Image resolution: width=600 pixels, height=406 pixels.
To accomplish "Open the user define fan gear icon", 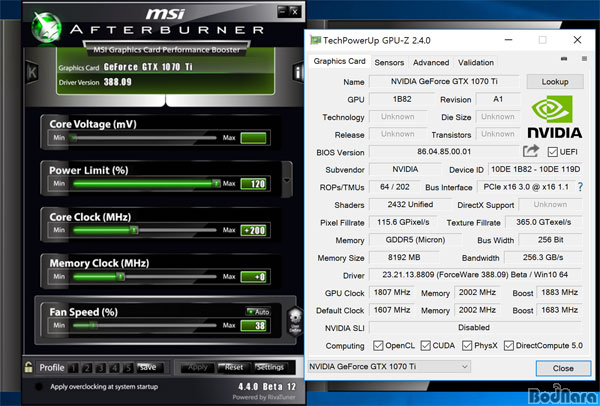I will (x=295, y=321).
